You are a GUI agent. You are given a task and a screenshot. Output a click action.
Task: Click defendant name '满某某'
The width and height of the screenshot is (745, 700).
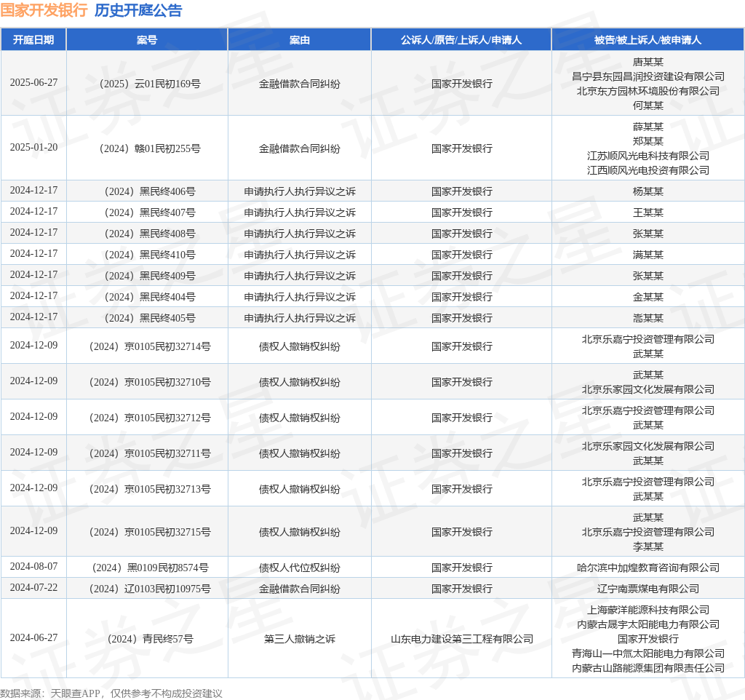(648, 255)
